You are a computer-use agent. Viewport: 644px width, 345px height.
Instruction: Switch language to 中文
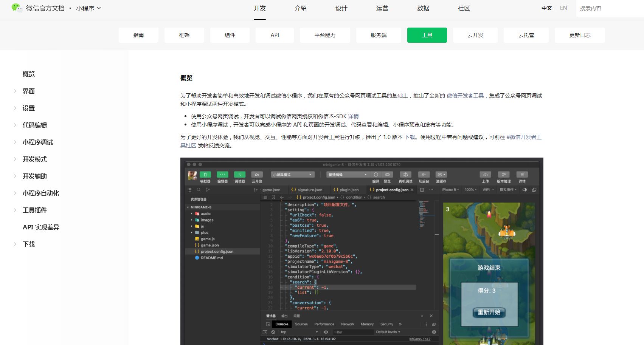click(546, 8)
